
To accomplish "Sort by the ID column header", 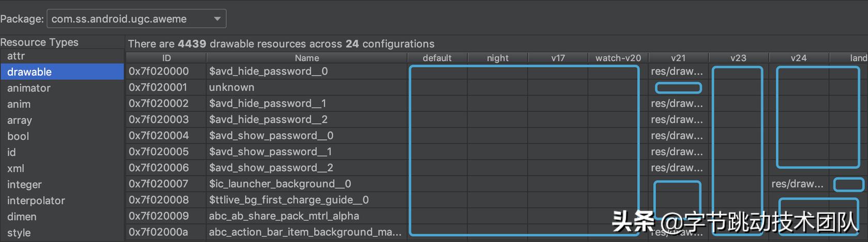I will [x=166, y=58].
